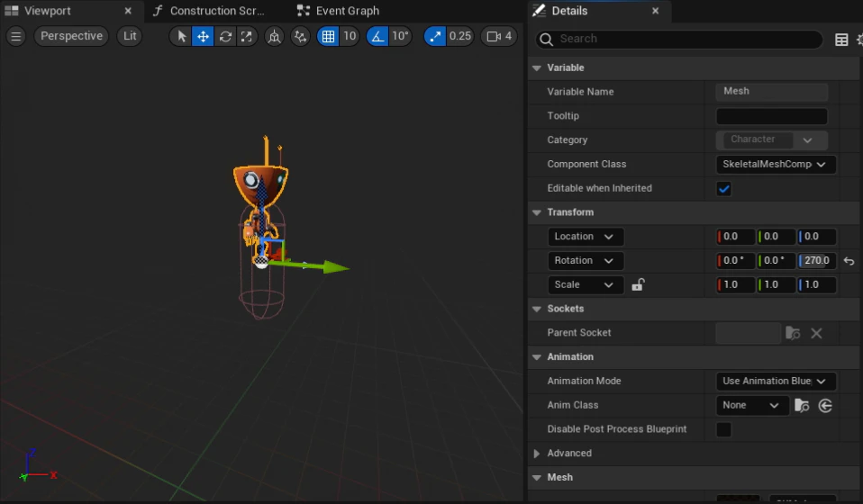Click the Location Z value field

(817, 237)
